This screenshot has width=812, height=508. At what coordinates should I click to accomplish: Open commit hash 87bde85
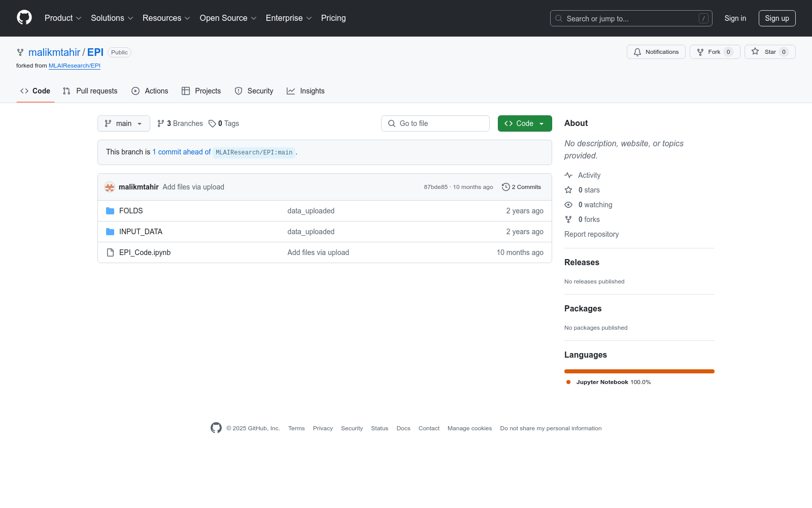click(x=436, y=187)
